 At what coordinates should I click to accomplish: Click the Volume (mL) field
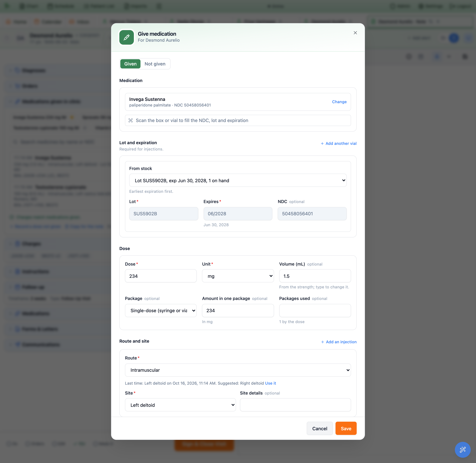coord(315,276)
